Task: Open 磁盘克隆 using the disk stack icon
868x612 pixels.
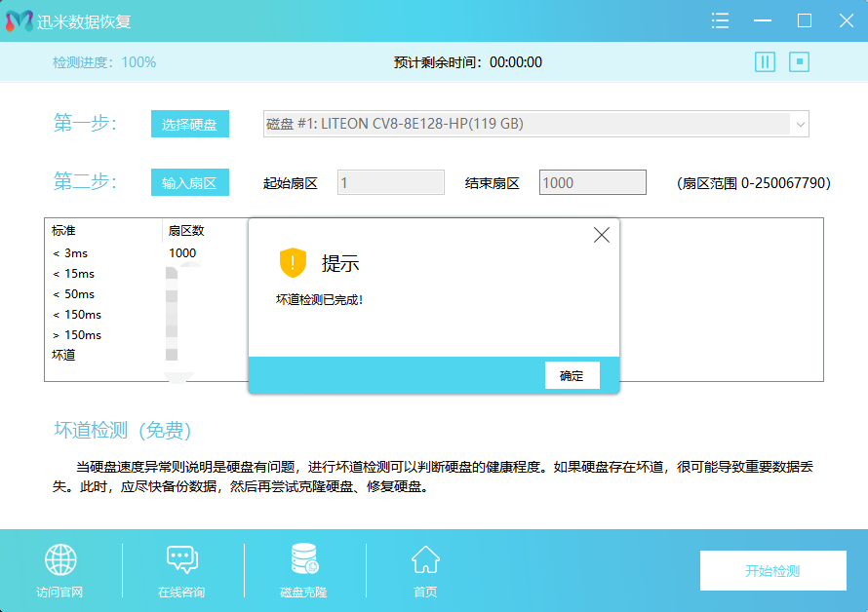Action: pos(302,559)
